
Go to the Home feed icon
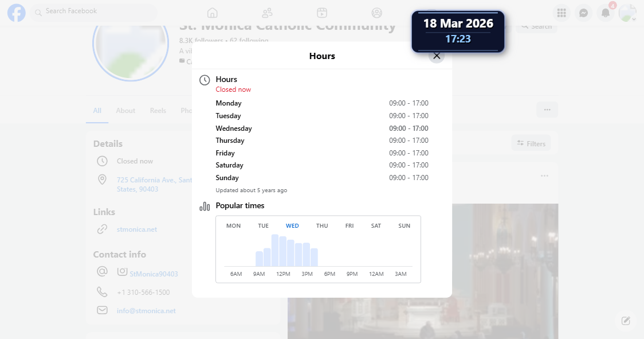tap(213, 13)
